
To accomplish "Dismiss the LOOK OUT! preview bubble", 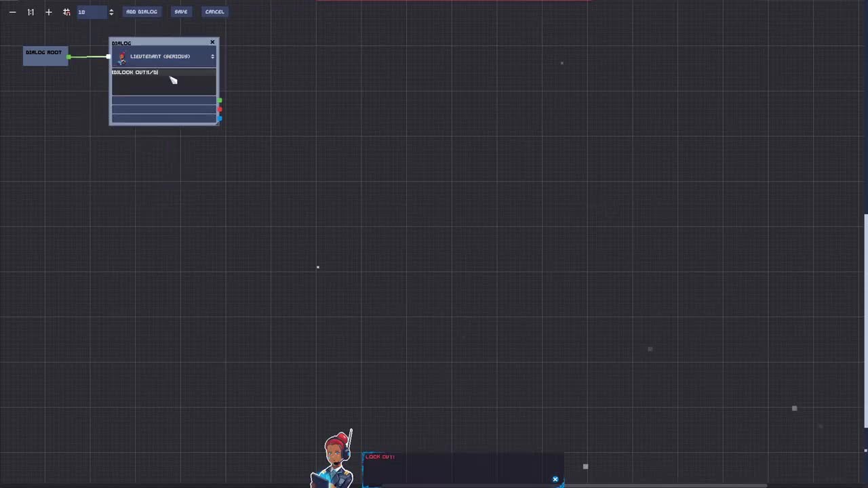I will (555, 479).
